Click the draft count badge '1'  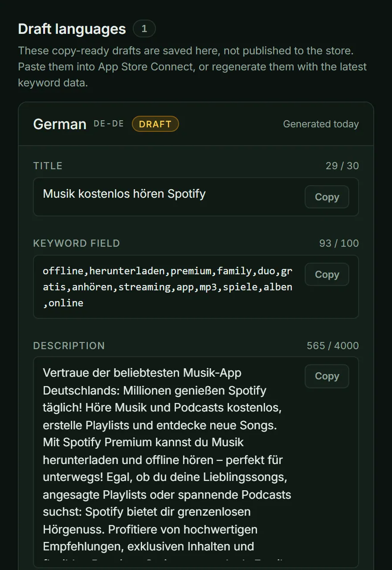click(144, 29)
